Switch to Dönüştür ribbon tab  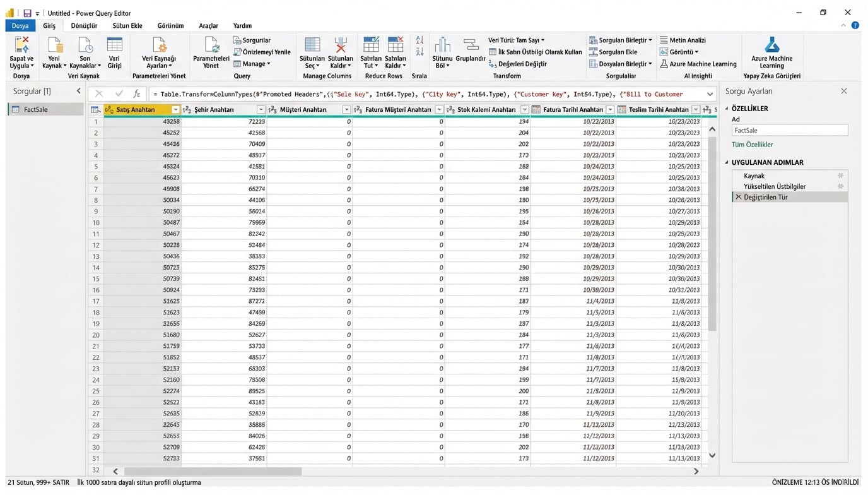click(x=84, y=25)
